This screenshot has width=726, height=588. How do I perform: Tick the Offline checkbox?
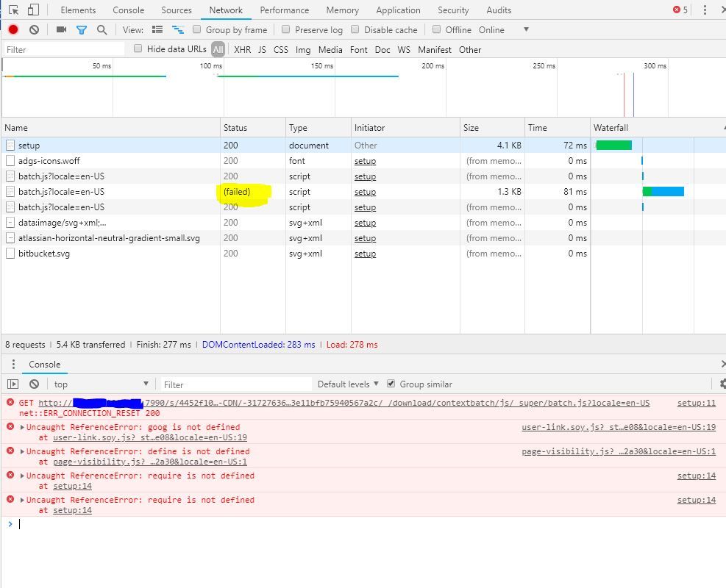(436, 29)
